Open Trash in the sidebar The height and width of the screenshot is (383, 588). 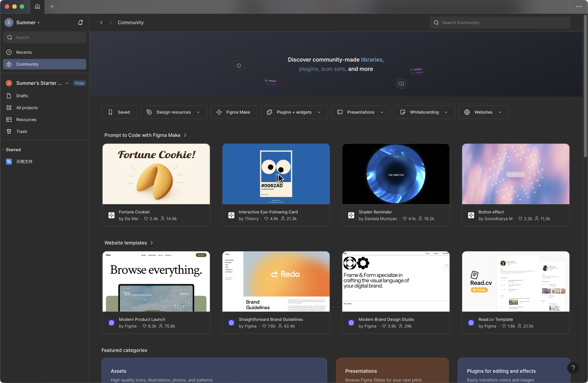coord(21,132)
